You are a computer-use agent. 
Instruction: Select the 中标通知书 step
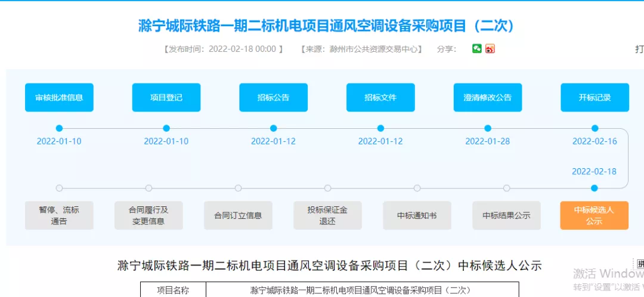click(417, 215)
